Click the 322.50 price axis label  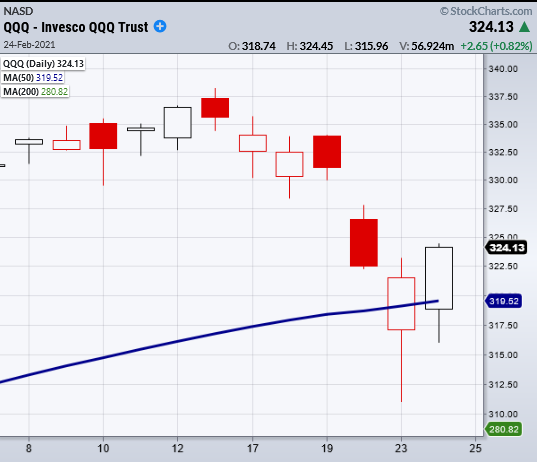(502, 266)
